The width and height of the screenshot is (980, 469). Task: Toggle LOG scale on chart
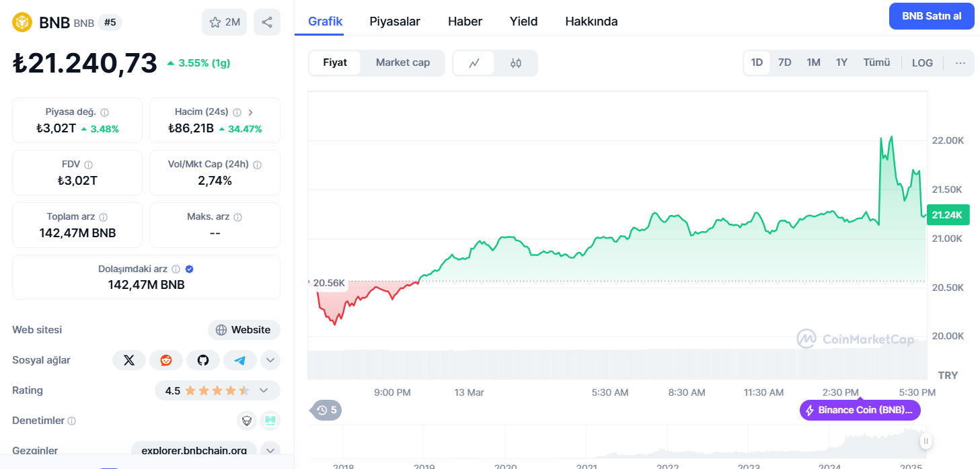[922, 62]
